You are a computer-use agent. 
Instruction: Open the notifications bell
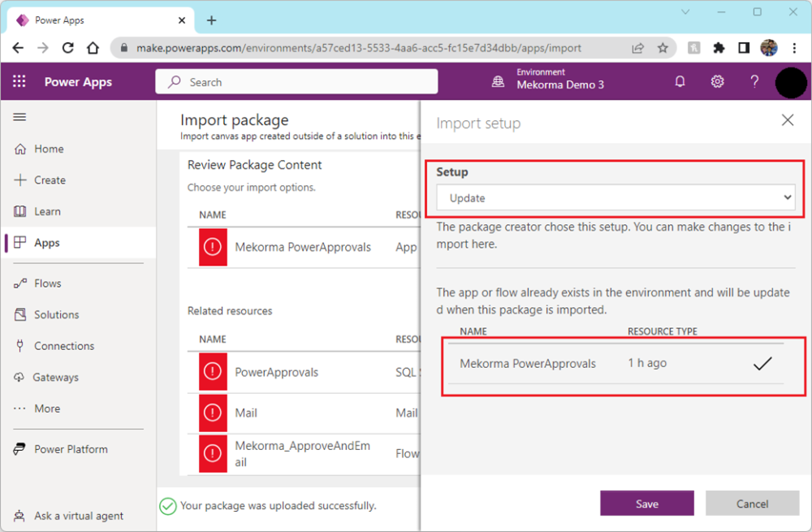pos(680,82)
